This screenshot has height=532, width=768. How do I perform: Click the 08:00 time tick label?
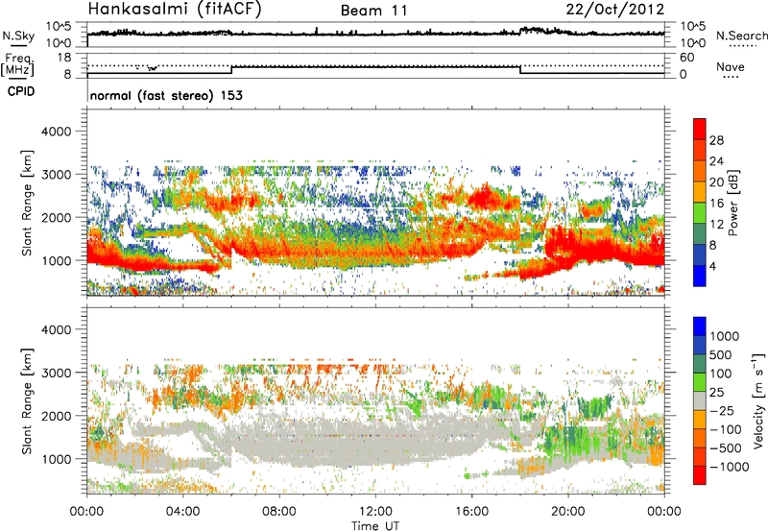(x=279, y=512)
